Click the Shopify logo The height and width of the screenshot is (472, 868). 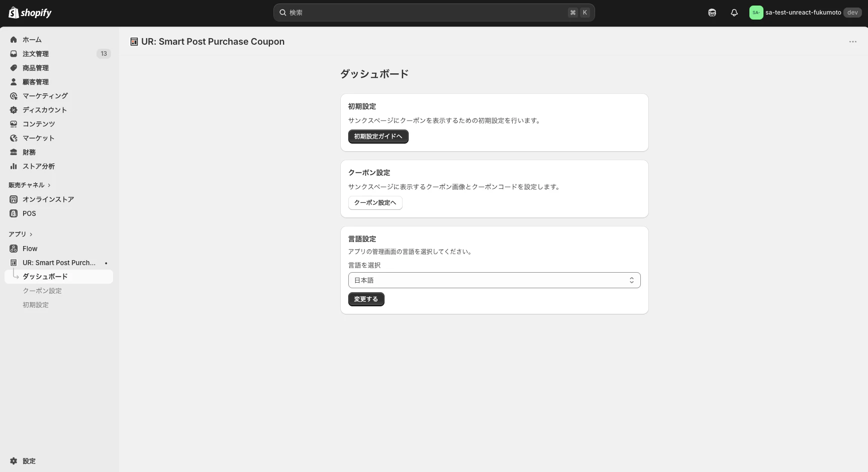tap(30, 13)
